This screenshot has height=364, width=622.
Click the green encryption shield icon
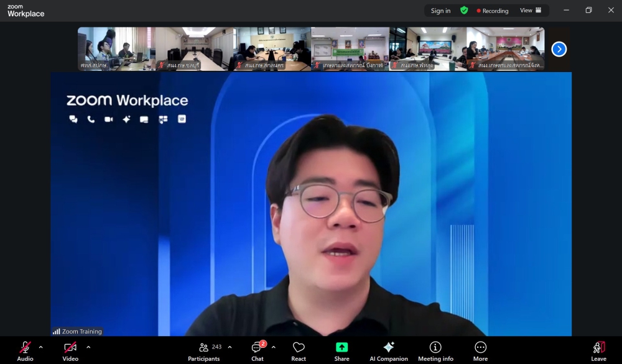point(464,11)
